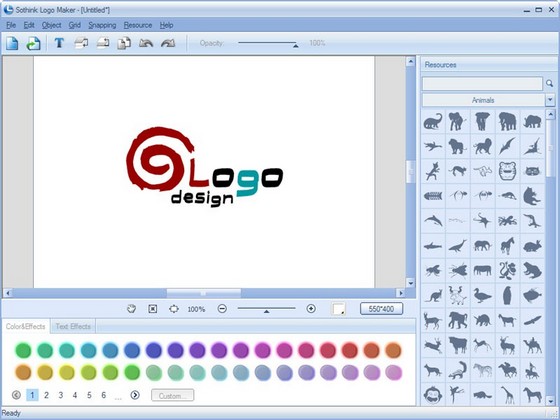Open the Animals category dropdown
Viewport: 560px width, 420px height.
(550, 100)
